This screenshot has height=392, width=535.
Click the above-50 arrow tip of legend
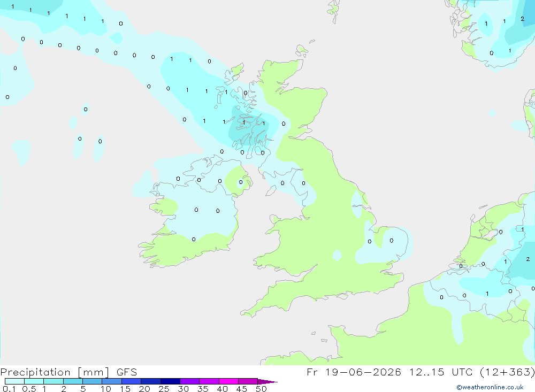[x=267, y=381]
